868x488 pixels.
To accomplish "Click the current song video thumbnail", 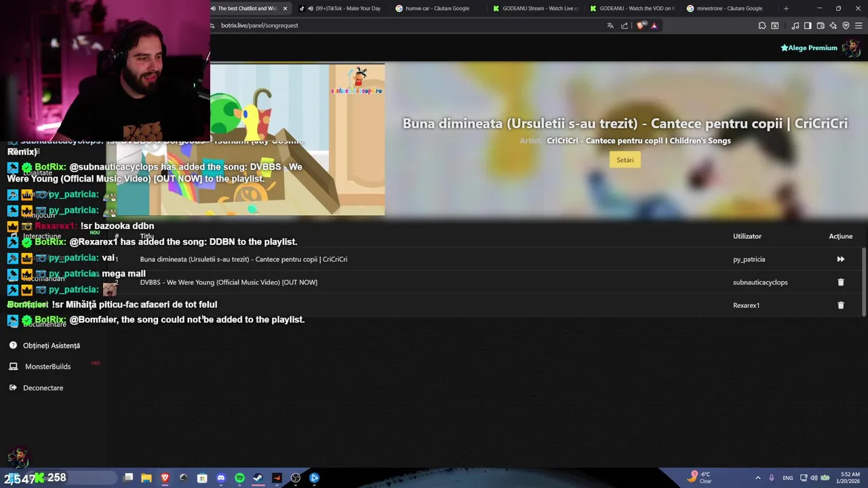I will (298, 140).
